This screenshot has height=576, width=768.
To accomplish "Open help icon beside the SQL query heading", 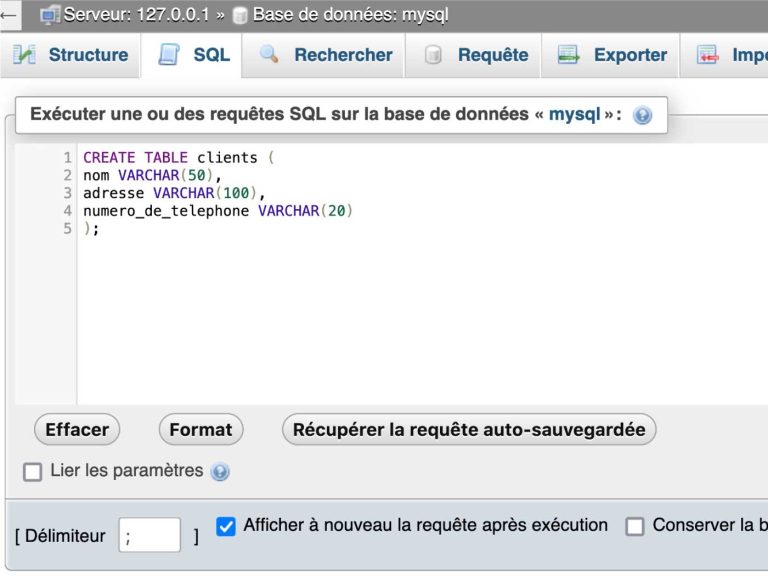I will (x=643, y=115).
